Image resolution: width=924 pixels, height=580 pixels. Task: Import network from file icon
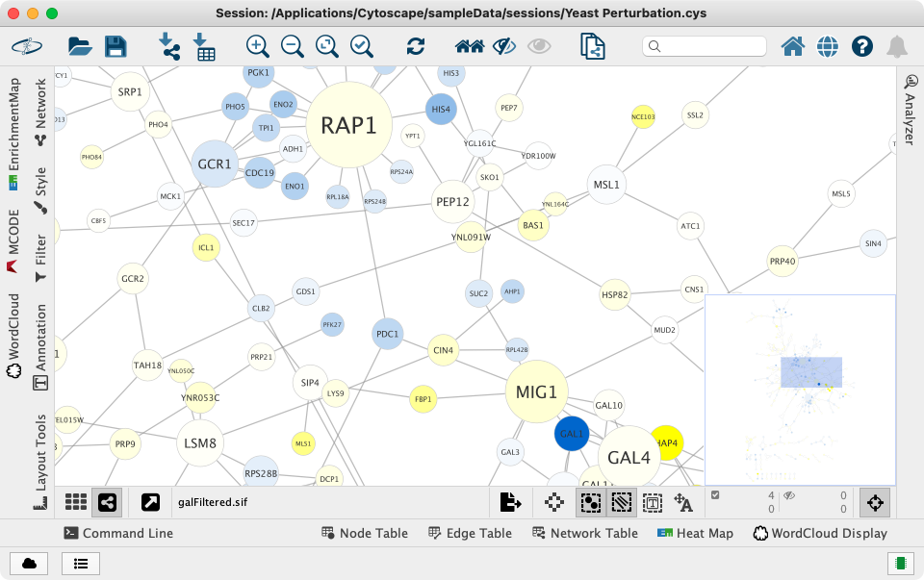[169, 46]
